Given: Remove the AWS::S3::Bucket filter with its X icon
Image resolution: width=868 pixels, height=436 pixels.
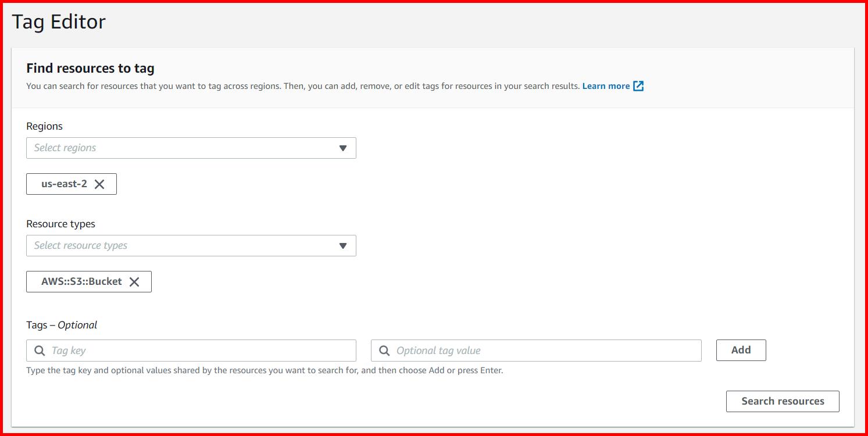Looking at the screenshot, I should click(135, 281).
